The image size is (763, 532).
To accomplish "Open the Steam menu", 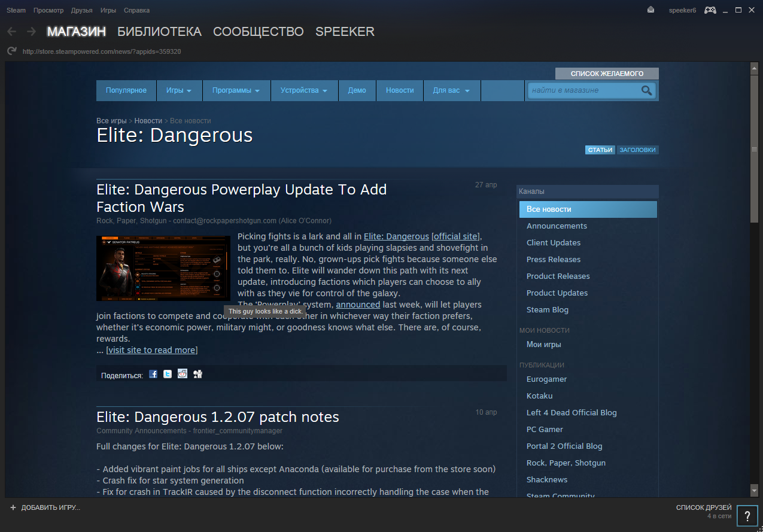I will [16, 10].
